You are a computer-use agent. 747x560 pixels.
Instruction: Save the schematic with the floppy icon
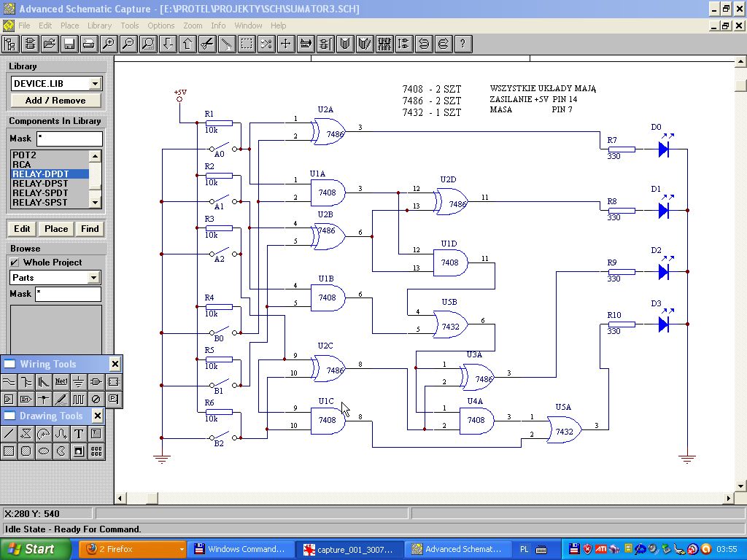pos(69,44)
